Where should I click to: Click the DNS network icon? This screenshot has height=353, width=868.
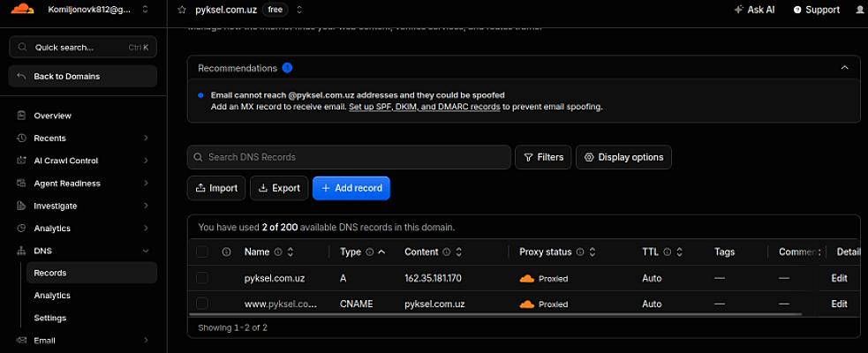21,251
